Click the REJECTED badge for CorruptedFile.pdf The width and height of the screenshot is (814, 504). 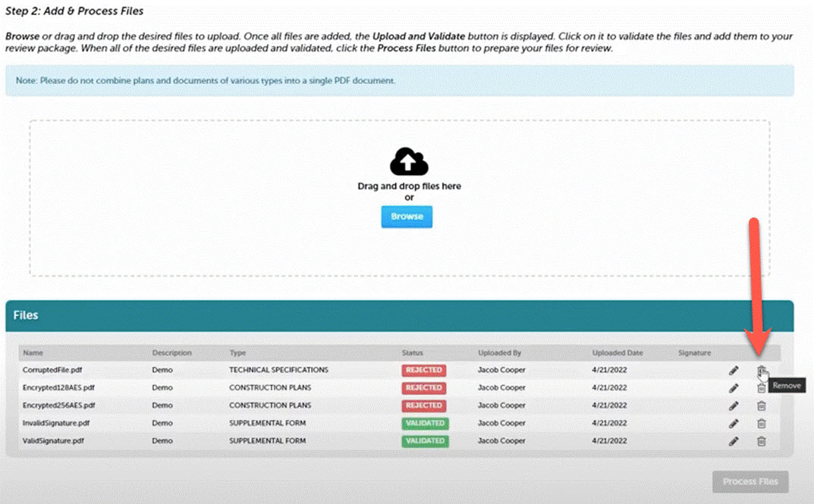click(423, 371)
